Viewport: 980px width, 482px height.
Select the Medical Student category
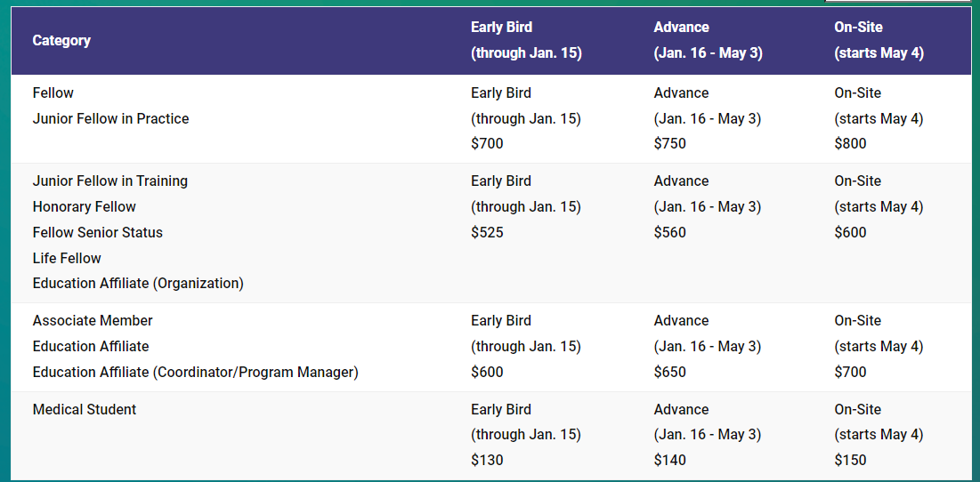(x=85, y=409)
